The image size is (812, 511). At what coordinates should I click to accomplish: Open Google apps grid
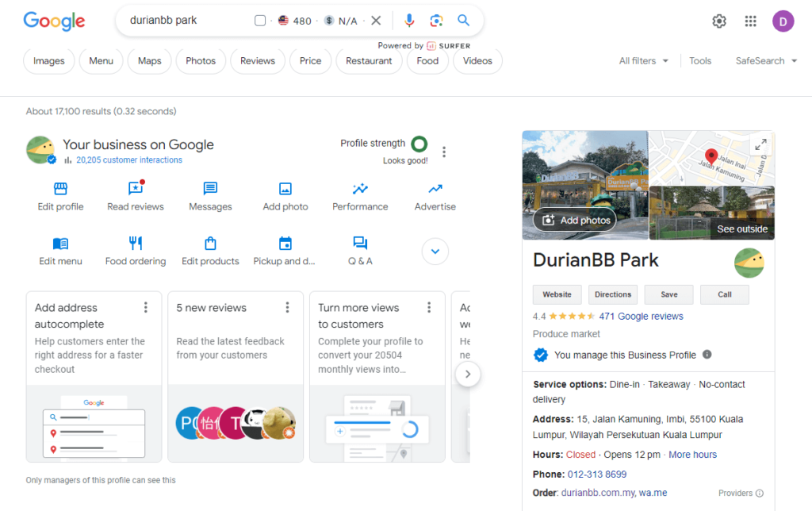pos(750,21)
